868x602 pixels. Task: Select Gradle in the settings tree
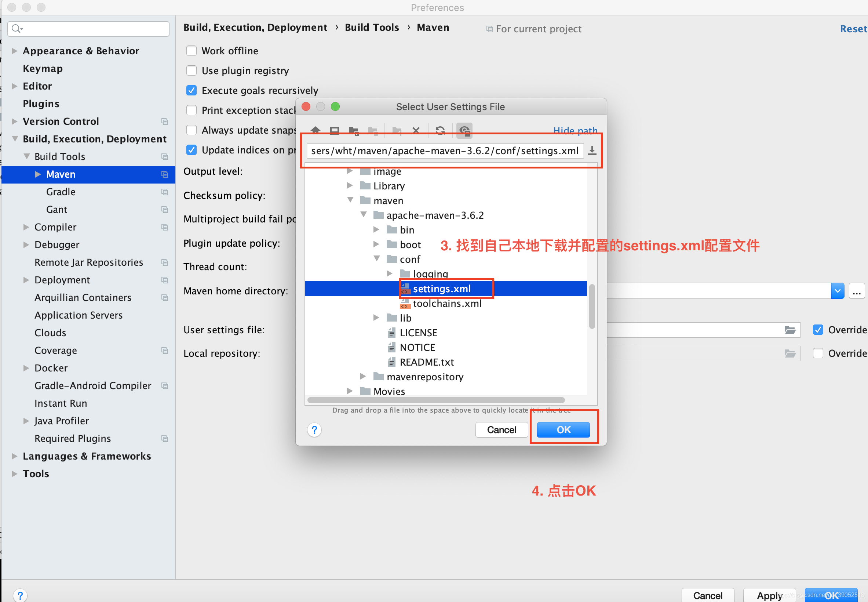click(61, 192)
